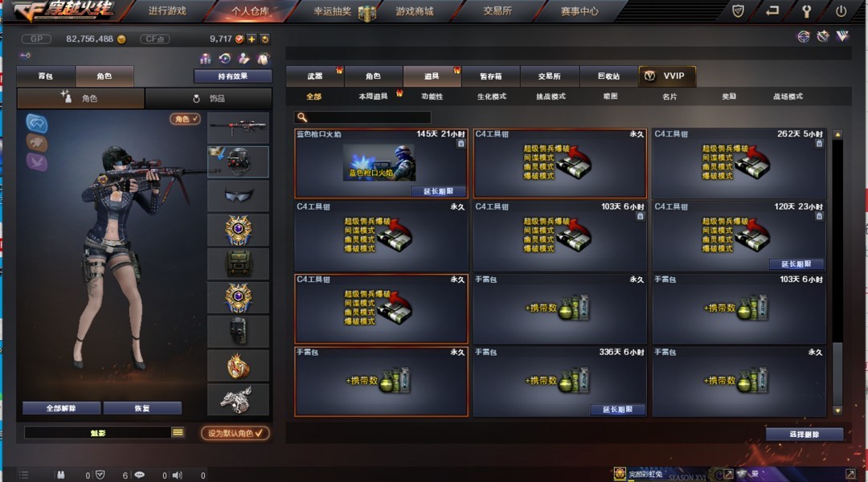The height and width of the screenshot is (482, 868).
Task: Click the sunglasses accessory slot
Action: click(x=238, y=195)
